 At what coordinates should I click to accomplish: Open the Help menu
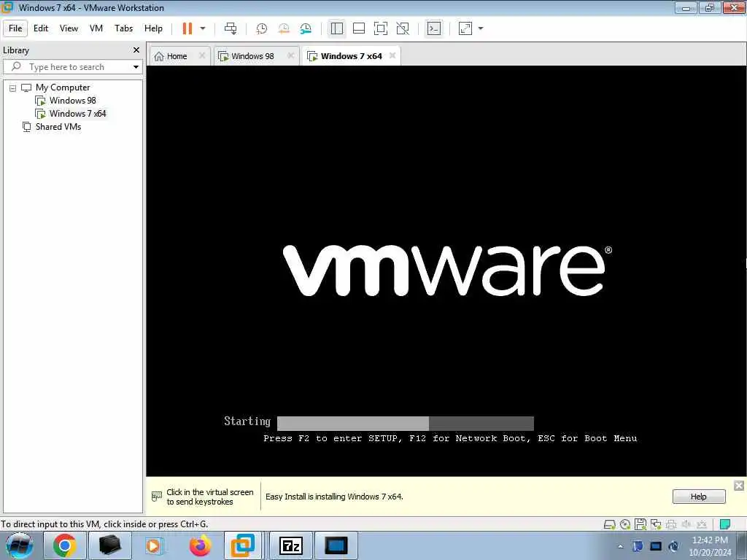pyautogui.click(x=153, y=28)
